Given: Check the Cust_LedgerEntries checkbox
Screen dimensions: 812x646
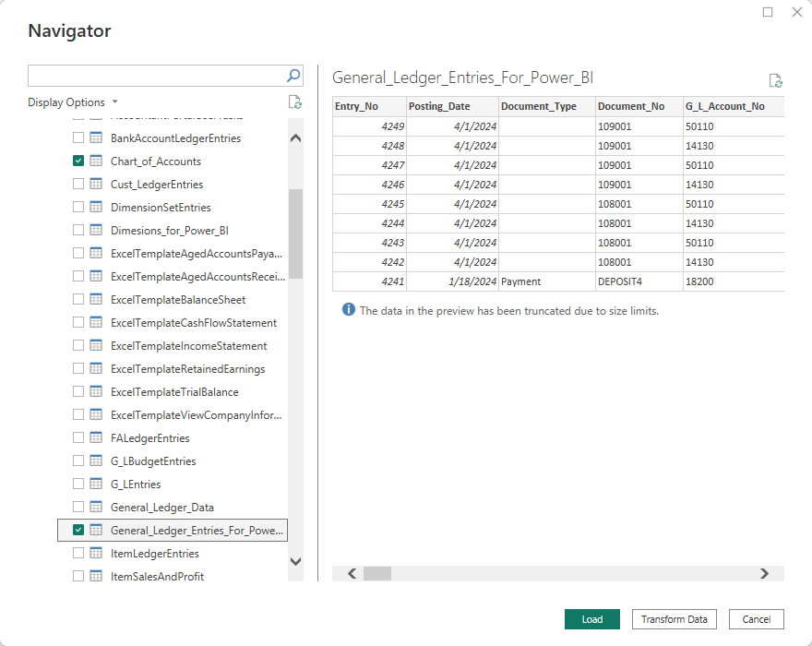Looking at the screenshot, I should (78, 185).
